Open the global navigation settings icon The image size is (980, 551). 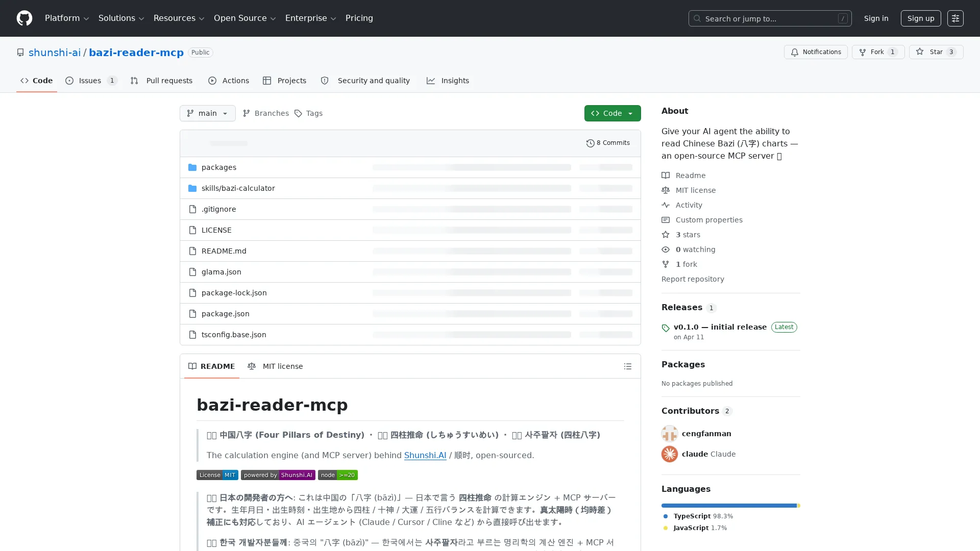[x=955, y=18]
